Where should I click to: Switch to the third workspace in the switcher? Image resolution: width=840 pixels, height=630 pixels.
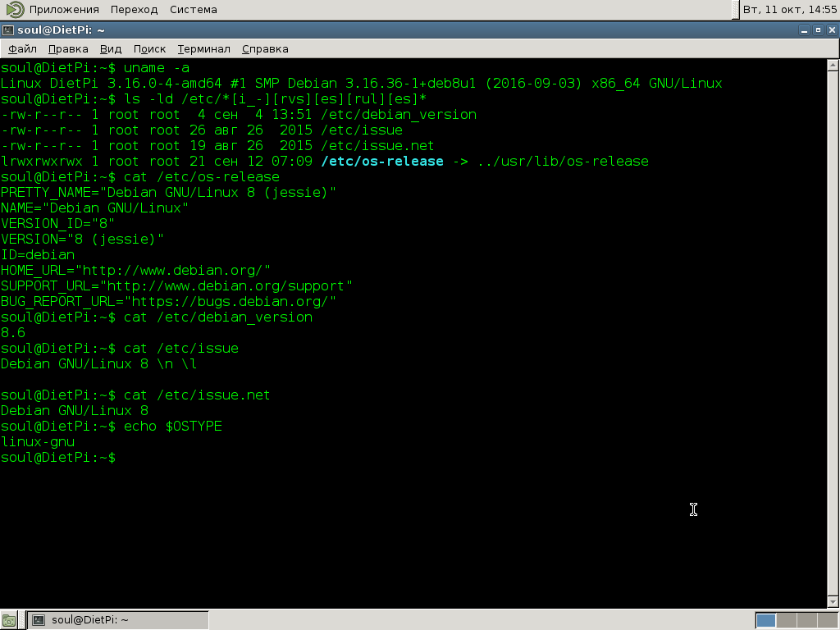click(806, 620)
